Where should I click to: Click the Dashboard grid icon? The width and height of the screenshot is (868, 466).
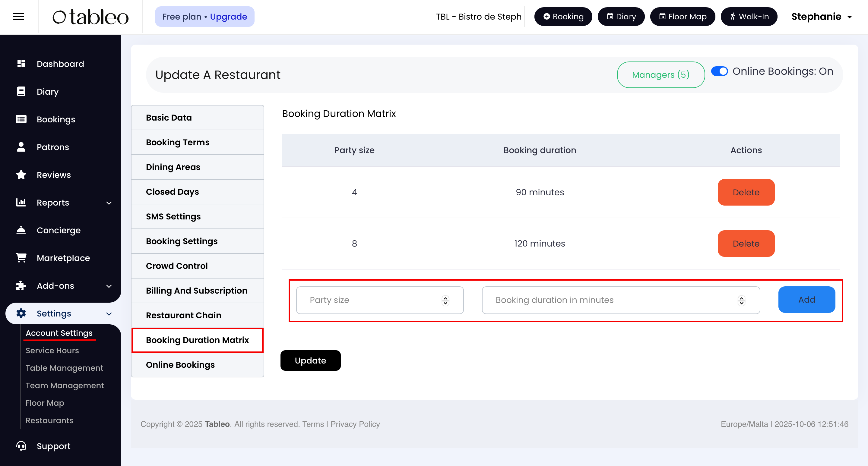coord(21,64)
